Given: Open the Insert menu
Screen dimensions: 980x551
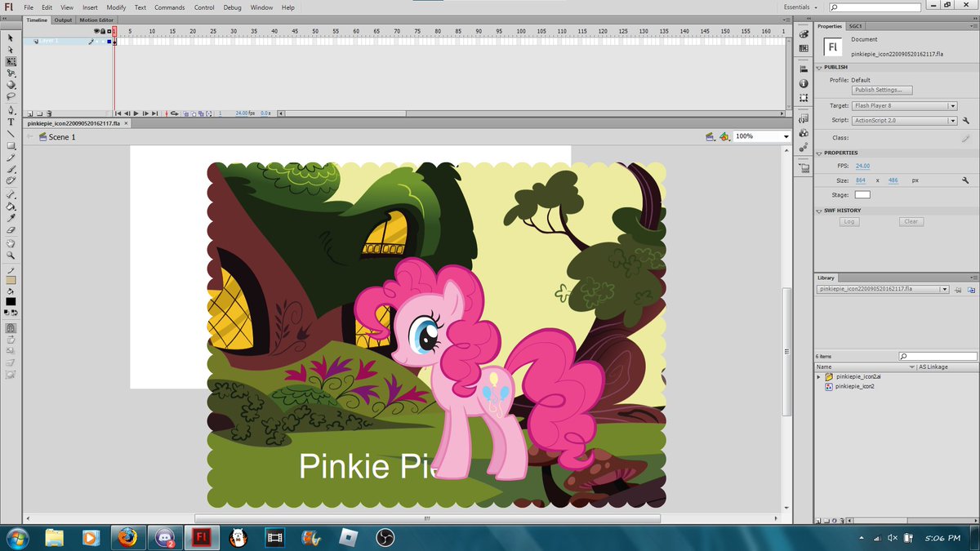Looking at the screenshot, I should coord(90,7).
